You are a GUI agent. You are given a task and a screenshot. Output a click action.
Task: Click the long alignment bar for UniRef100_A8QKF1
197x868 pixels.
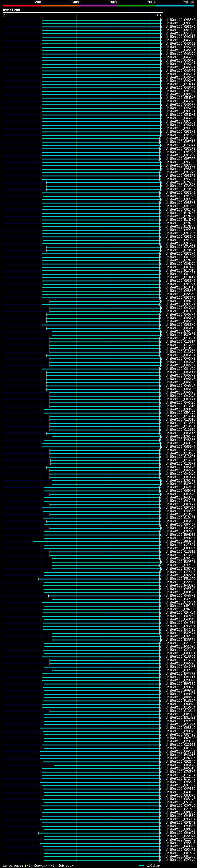point(97,542)
